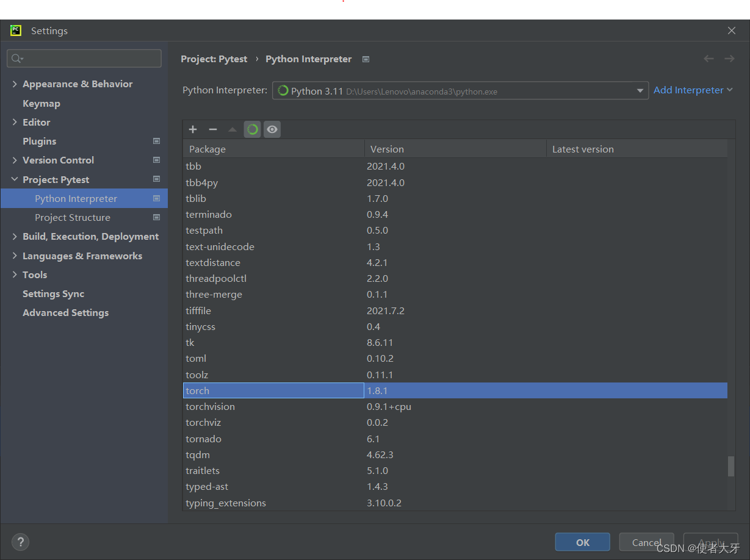This screenshot has height=560, width=750.
Task: Toggle show early releases eye icon
Action: pyautogui.click(x=272, y=129)
